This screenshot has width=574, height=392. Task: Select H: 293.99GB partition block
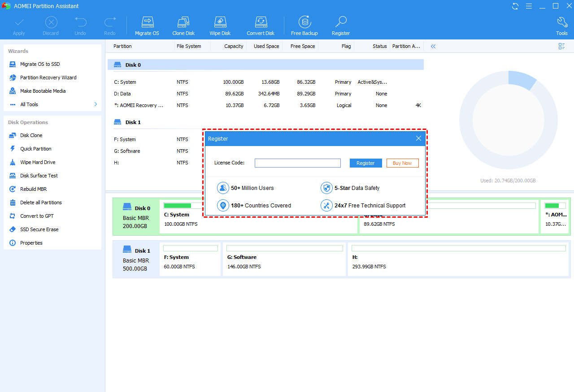[458, 259]
